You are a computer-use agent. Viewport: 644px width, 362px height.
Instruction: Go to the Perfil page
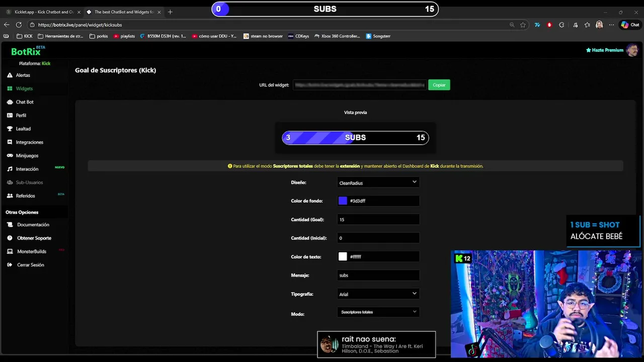click(21, 115)
